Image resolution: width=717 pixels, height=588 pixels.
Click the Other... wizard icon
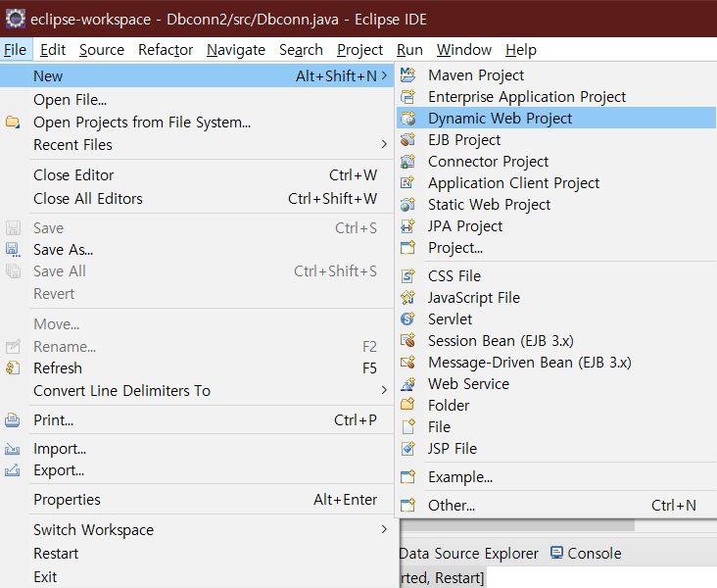click(x=407, y=505)
